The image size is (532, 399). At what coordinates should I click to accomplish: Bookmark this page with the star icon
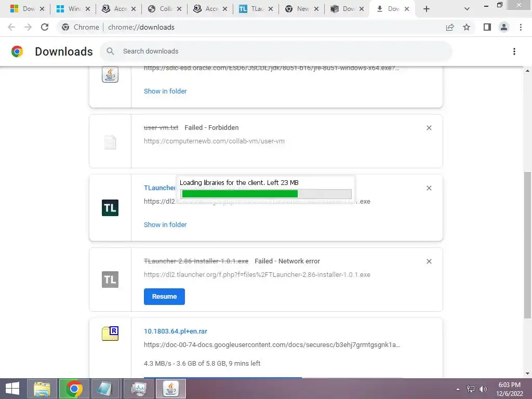point(467,27)
